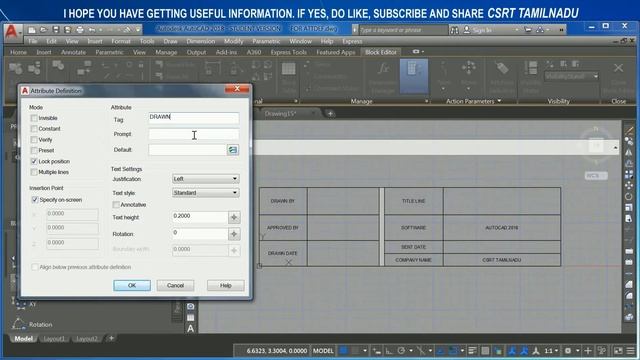The width and height of the screenshot is (640, 360).
Task: Open the Modify menu
Action: coord(233,41)
